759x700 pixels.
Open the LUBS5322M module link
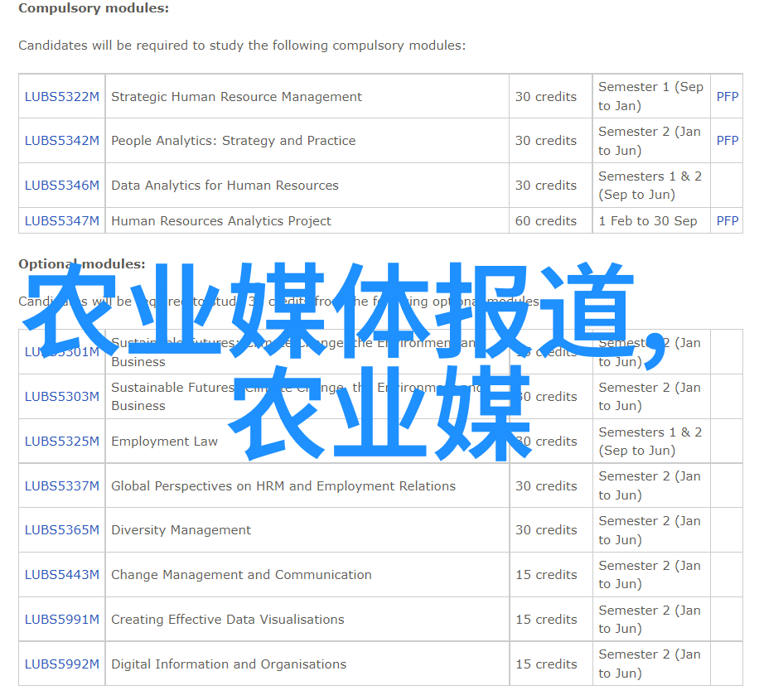pos(62,96)
